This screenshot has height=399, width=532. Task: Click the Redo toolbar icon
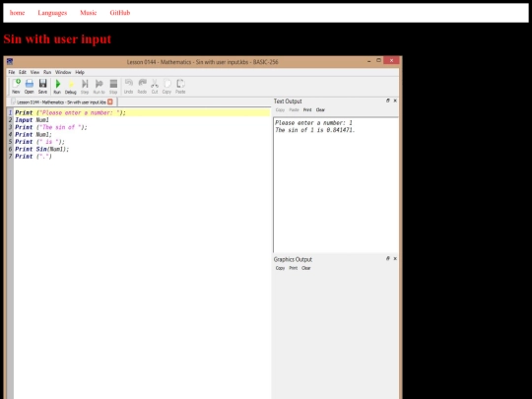(x=142, y=87)
